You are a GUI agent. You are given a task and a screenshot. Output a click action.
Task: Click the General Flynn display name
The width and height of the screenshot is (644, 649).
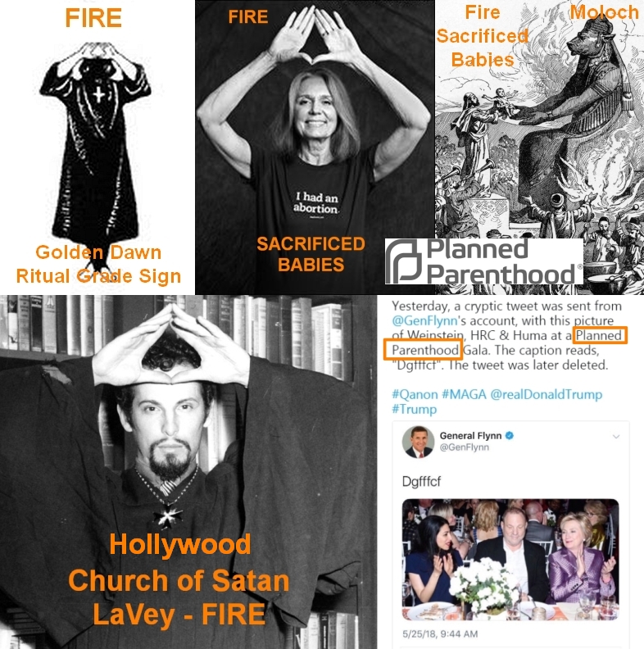(x=470, y=435)
